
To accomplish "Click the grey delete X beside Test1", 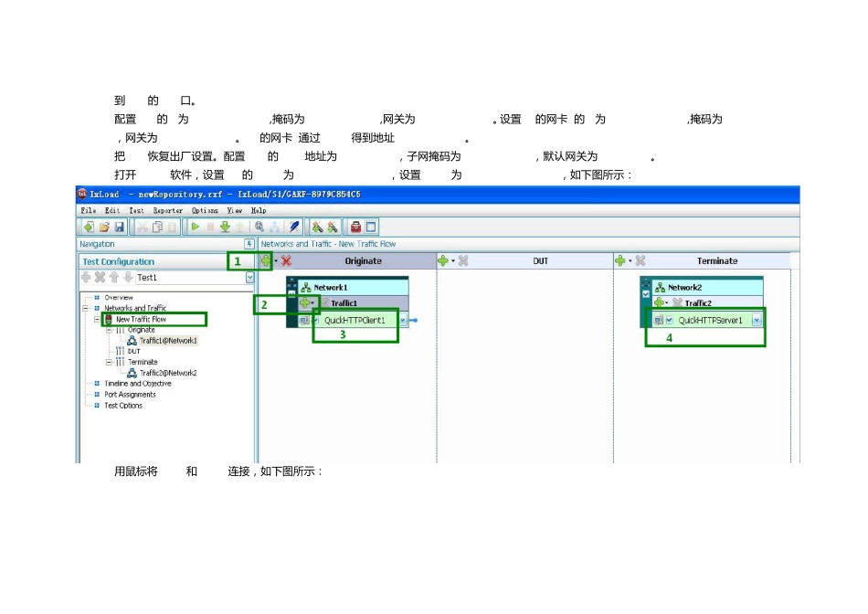I will point(100,278).
